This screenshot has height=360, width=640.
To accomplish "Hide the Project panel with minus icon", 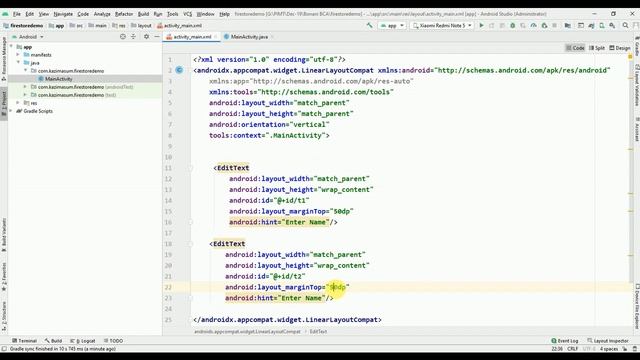I will point(157,37).
